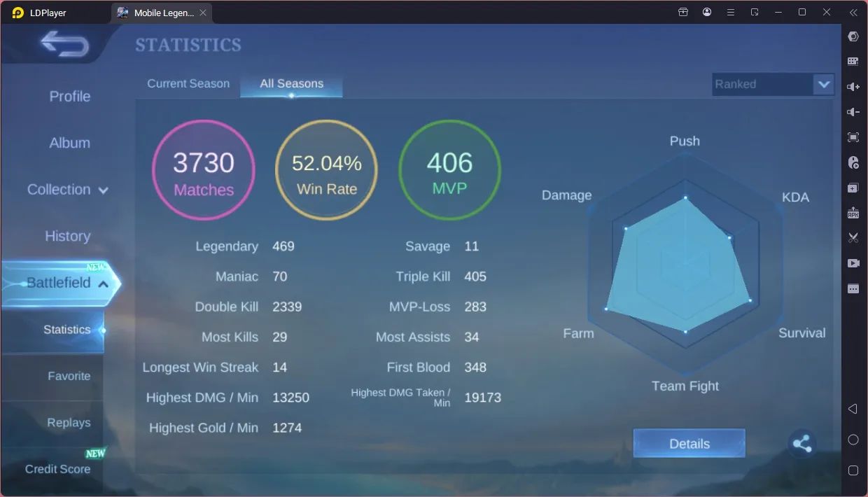
Task: Open the LDPlayer user account icon
Action: 707,13
